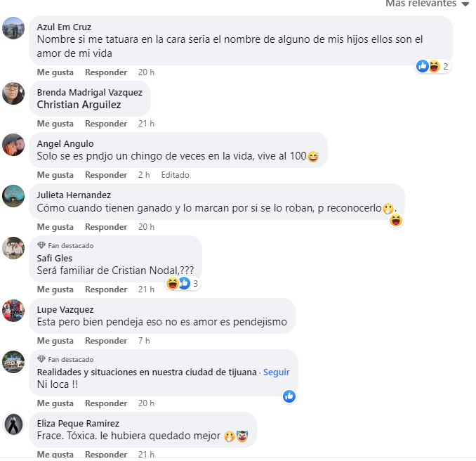Screen dimensions: 476x461
Task: Click the Fan destacado diamond badge above Safi Gles
Action: coord(41,245)
